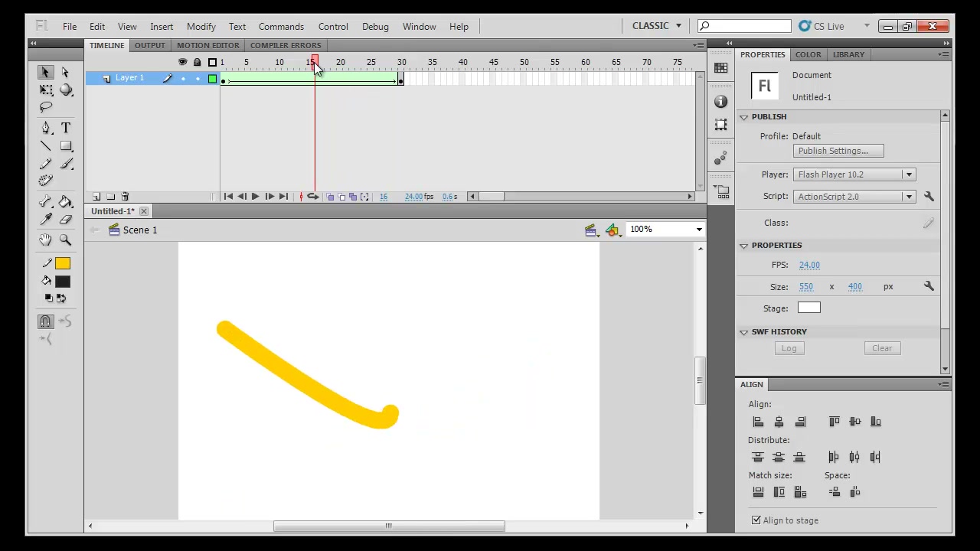
Task: Select the Pencil tool
Action: tap(45, 164)
